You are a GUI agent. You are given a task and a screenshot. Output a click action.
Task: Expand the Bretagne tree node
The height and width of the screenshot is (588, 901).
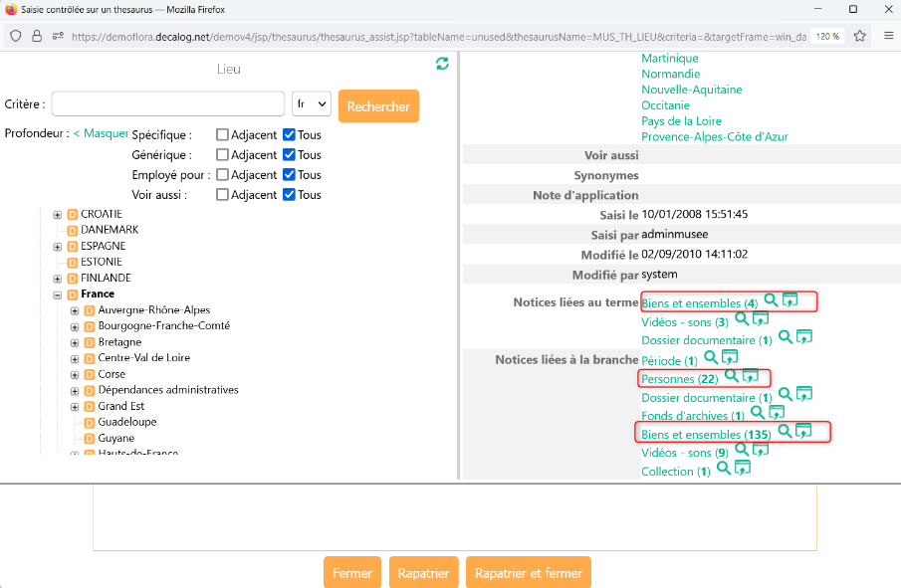[x=75, y=342]
